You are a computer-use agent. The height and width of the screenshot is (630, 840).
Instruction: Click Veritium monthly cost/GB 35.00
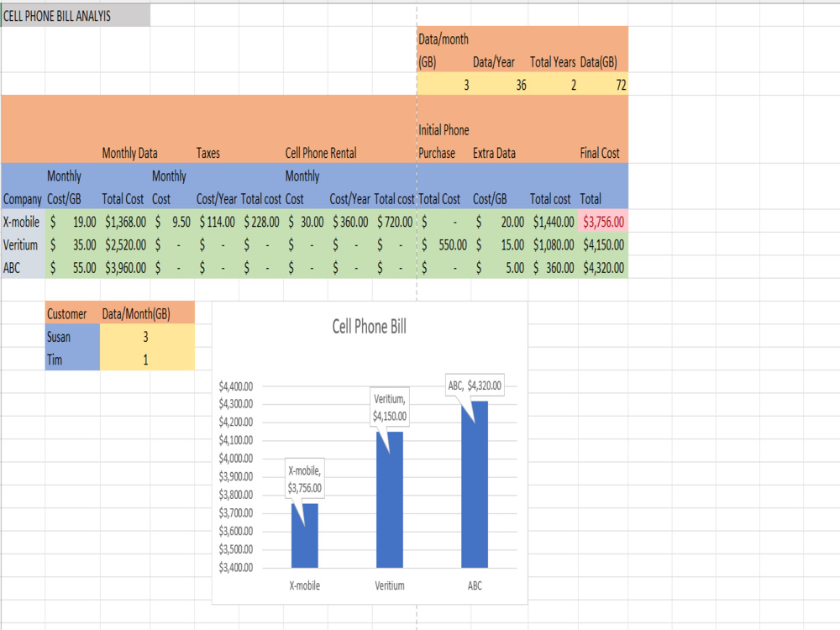click(73, 244)
